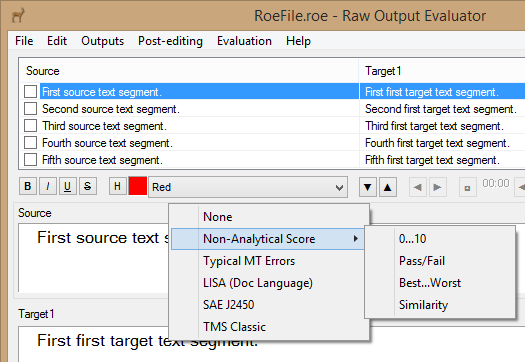Check the Third source text segment checkbox
This screenshot has width=525, height=362.
(x=30, y=126)
